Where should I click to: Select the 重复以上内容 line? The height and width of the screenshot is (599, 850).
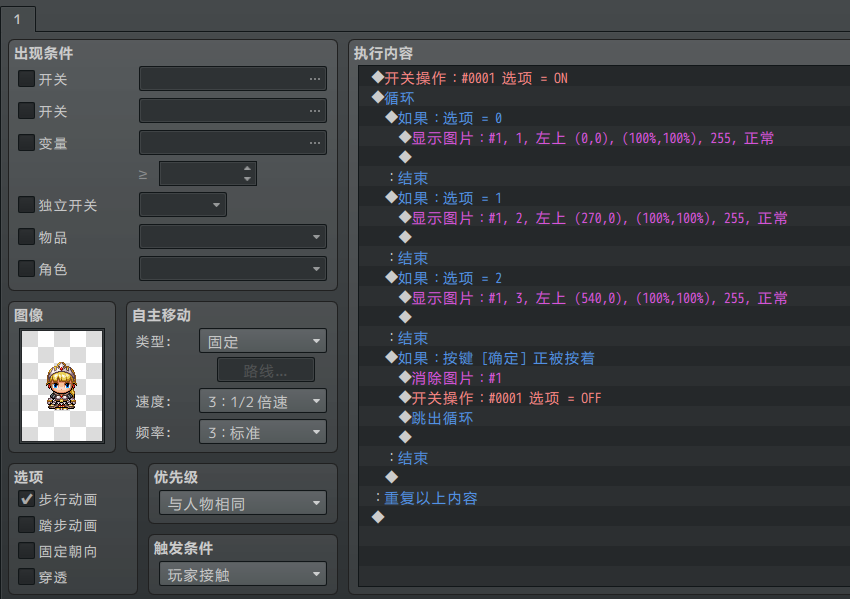coord(604,498)
